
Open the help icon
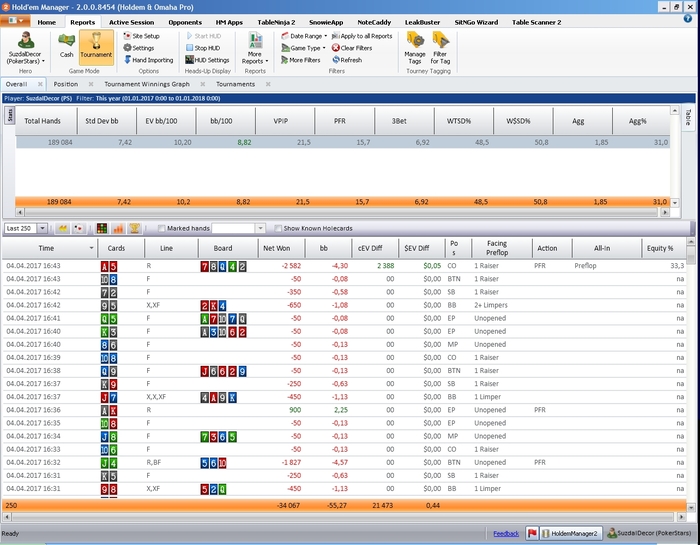(x=688, y=19)
